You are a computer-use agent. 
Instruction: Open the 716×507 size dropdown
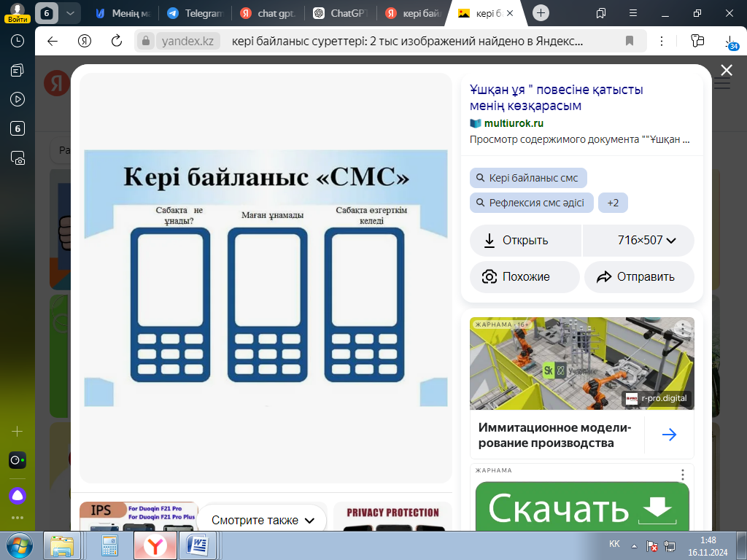[x=639, y=241]
